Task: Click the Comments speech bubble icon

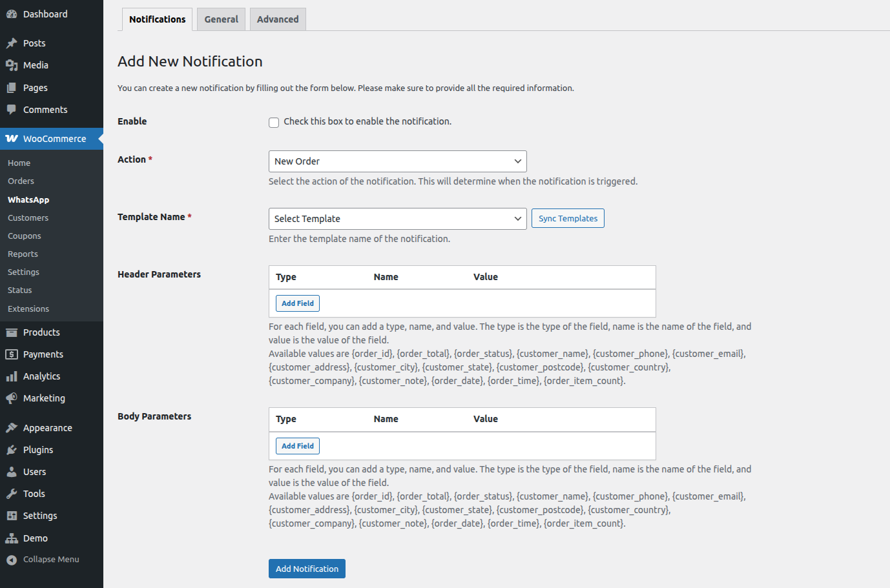Action: click(12, 110)
